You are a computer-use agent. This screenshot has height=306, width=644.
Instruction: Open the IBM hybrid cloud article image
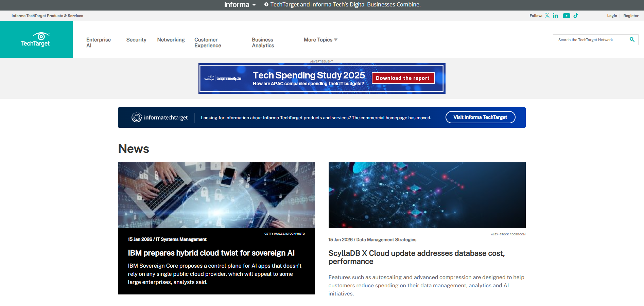pos(216,195)
